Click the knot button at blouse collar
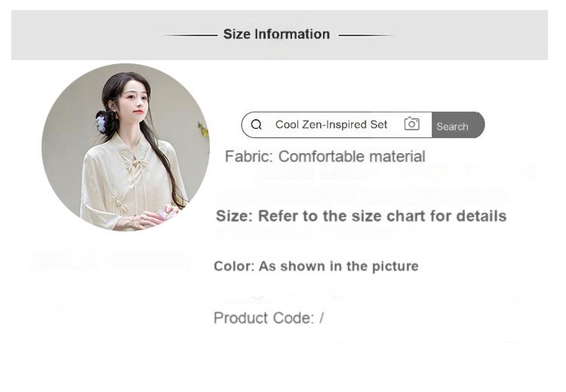Image resolution: width=566 pixels, height=392 pixels. pyautogui.click(x=134, y=161)
